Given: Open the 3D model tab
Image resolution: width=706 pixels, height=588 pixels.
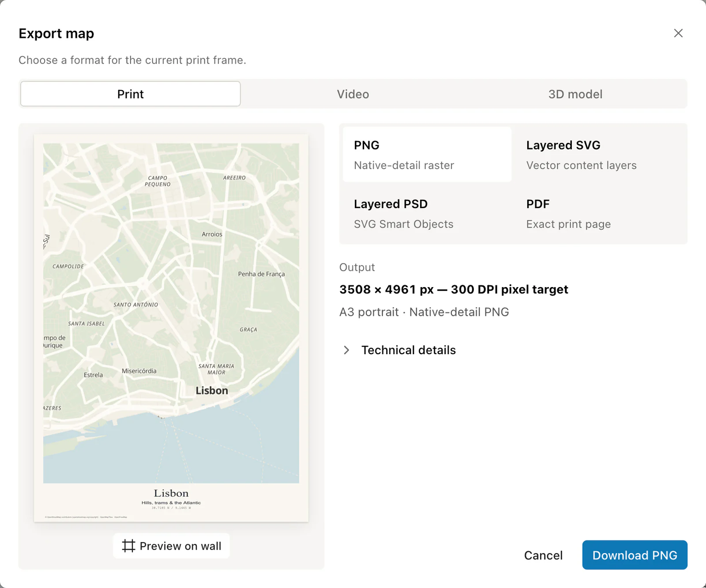Looking at the screenshot, I should [x=575, y=94].
